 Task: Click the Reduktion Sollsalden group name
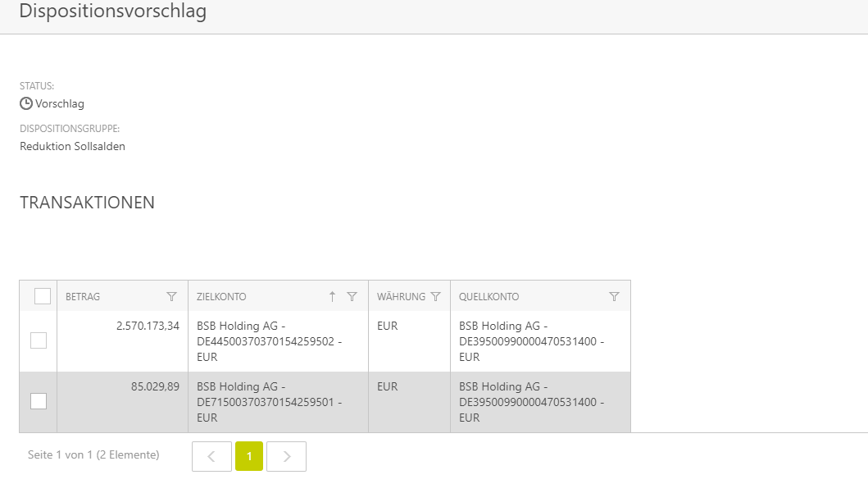72,147
